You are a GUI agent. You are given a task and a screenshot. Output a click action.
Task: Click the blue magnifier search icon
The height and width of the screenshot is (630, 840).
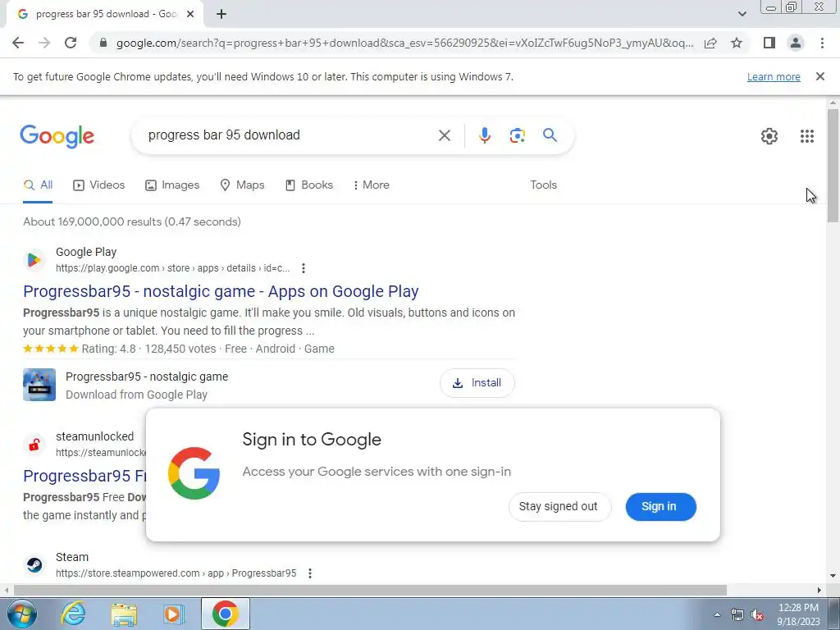(x=550, y=135)
